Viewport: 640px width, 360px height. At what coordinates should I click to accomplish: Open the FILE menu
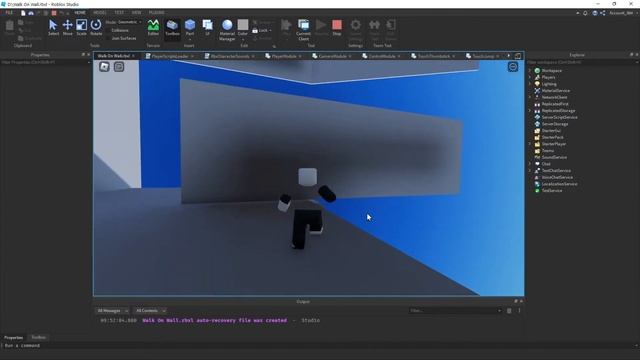(x=9, y=13)
